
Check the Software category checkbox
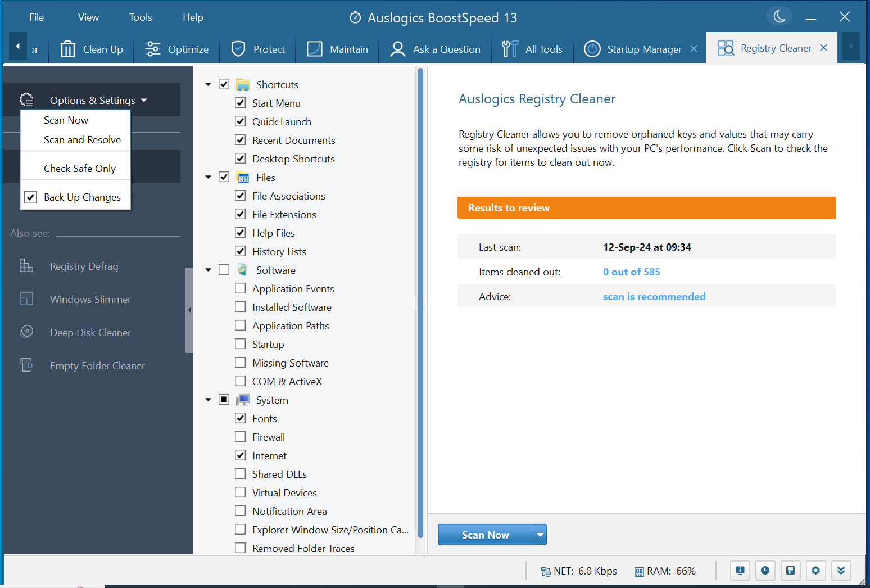tap(224, 270)
